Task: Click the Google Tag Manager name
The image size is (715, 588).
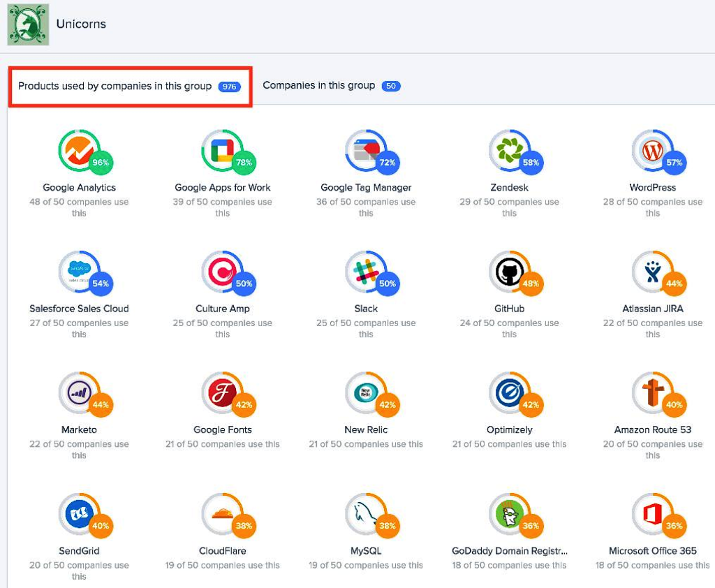Action: click(x=366, y=187)
